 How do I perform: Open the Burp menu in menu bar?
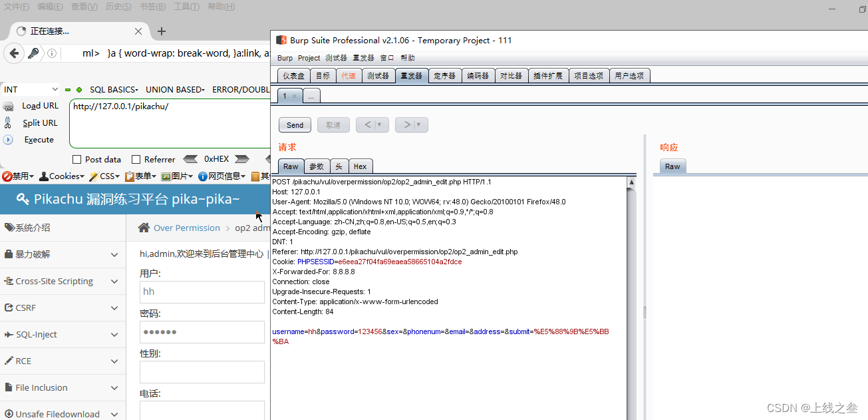(x=285, y=58)
